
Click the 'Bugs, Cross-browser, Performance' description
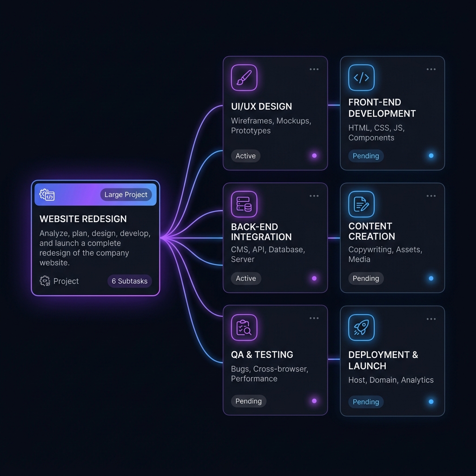[270, 374]
